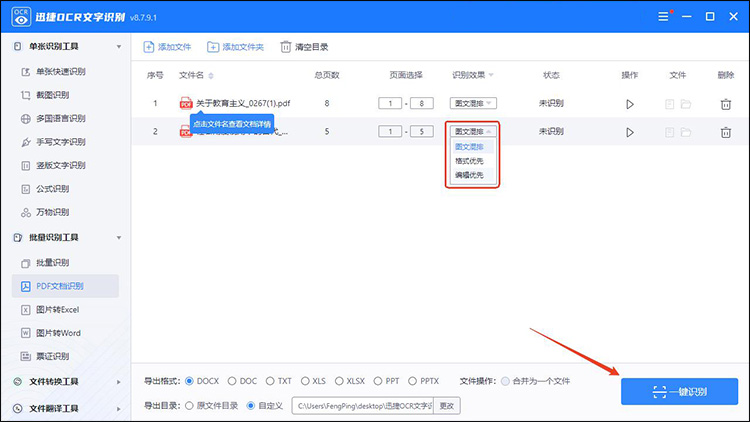750x422 pixels.
Task: Click start page field of row 1
Action: click(x=390, y=103)
